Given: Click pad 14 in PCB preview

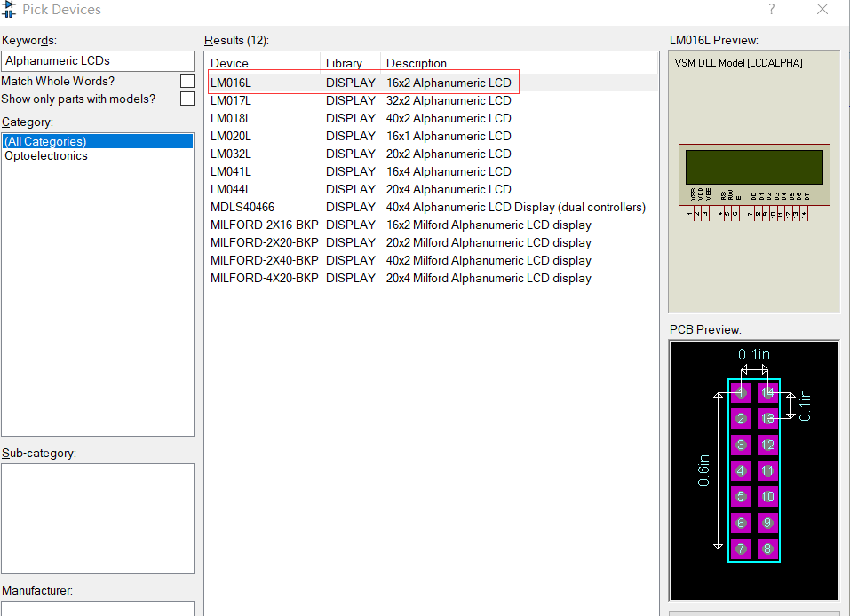Looking at the screenshot, I should [x=767, y=392].
